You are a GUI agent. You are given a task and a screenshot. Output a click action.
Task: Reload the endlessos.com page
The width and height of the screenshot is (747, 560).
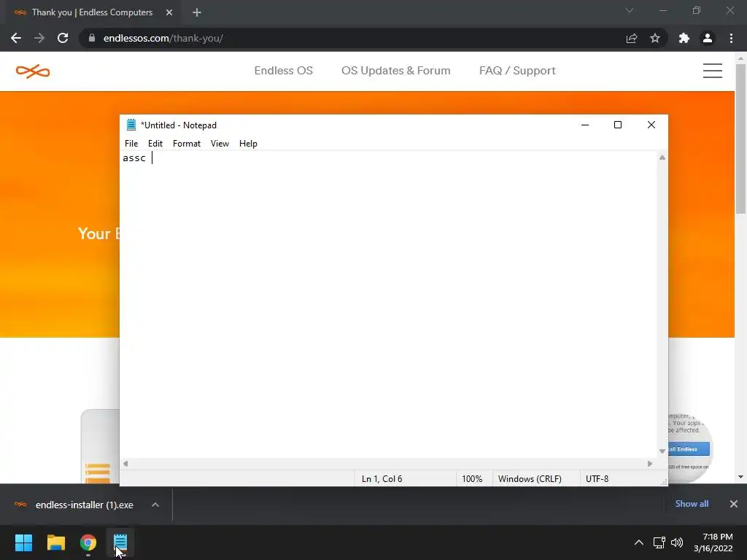[63, 38]
